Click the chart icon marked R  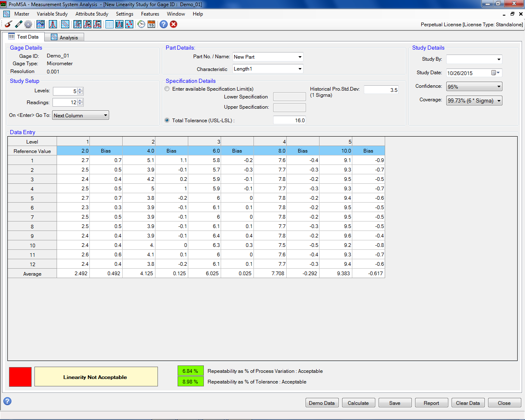point(41,24)
